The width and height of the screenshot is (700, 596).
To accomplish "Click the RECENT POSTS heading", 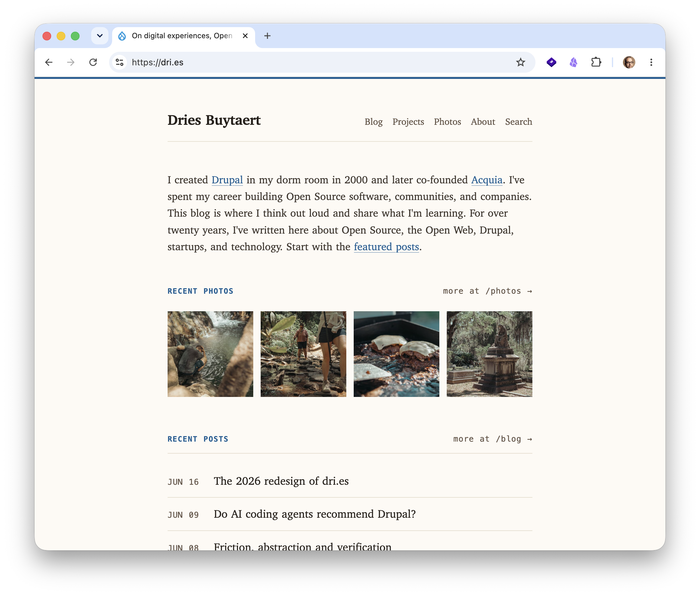I will tap(198, 439).
